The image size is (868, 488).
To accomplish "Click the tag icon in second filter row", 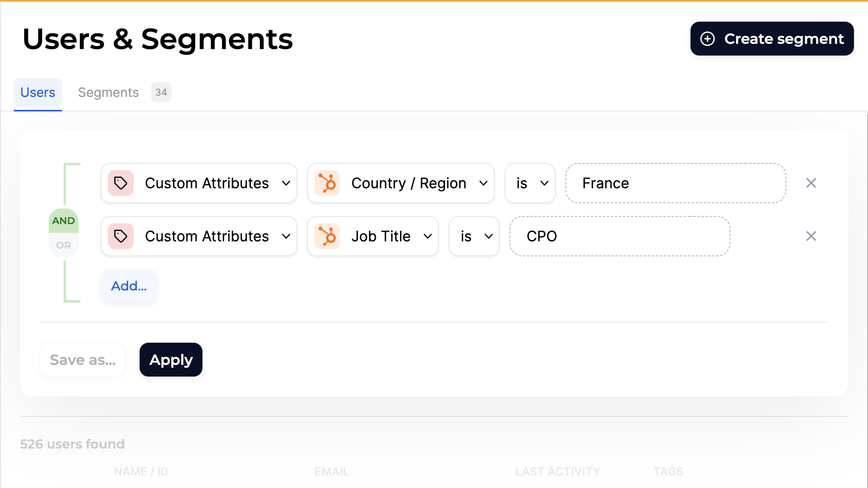I will pos(121,236).
